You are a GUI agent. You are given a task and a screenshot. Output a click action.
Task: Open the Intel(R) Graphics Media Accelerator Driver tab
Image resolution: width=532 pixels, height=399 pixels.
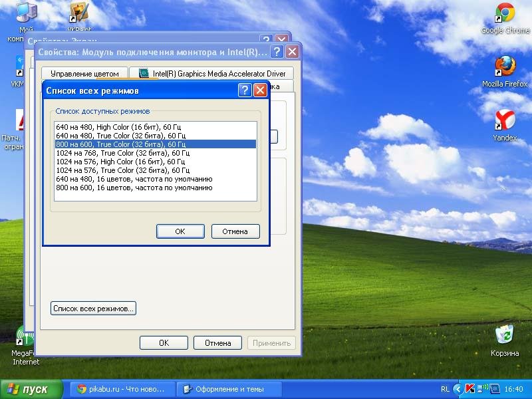pos(212,73)
